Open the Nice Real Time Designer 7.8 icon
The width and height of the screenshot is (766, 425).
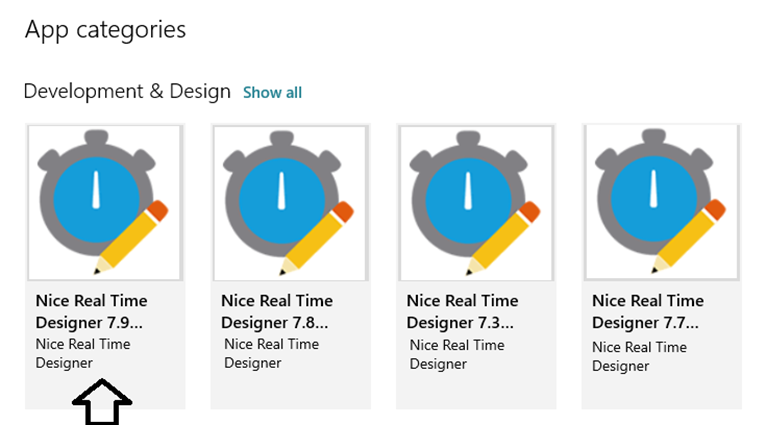pyautogui.click(x=290, y=202)
